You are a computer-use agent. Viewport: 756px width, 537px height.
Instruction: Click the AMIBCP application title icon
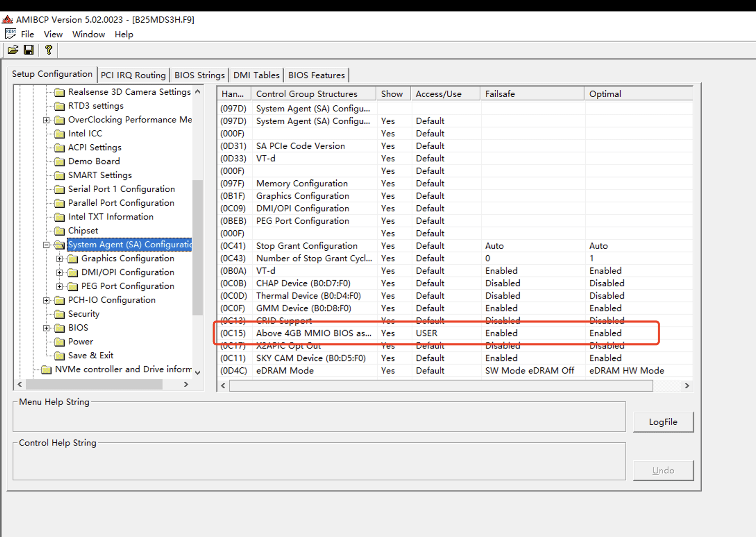(x=7, y=19)
